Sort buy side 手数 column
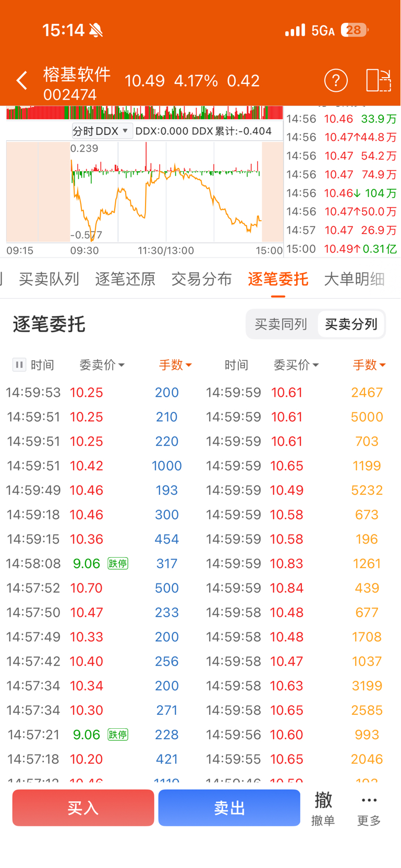 369,365
